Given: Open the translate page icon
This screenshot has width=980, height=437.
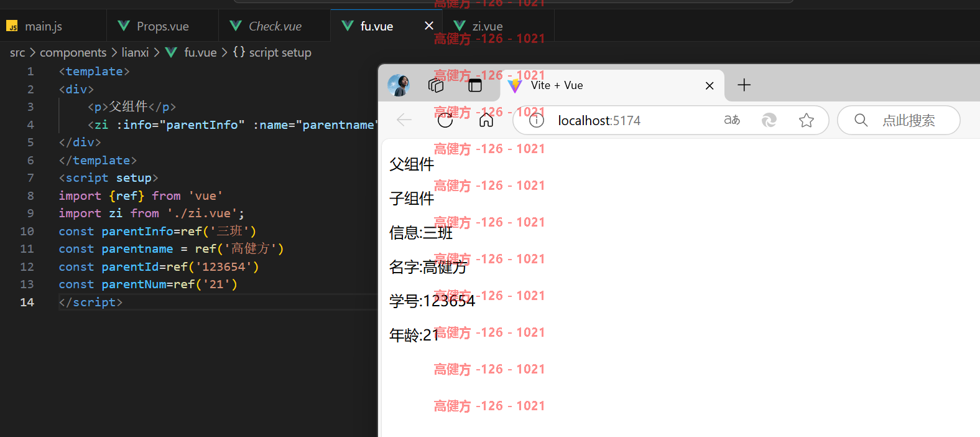Looking at the screenshot, I should [x=732, y=120].
